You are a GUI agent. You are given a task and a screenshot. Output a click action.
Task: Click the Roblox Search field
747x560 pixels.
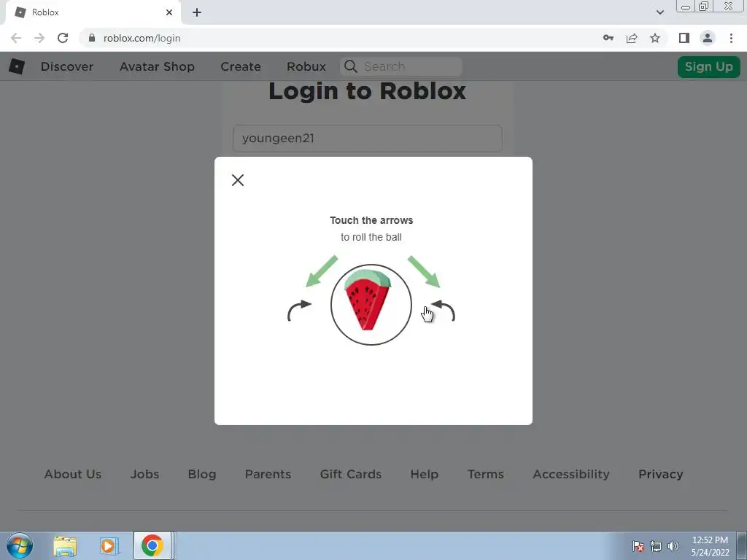point(401,66)
